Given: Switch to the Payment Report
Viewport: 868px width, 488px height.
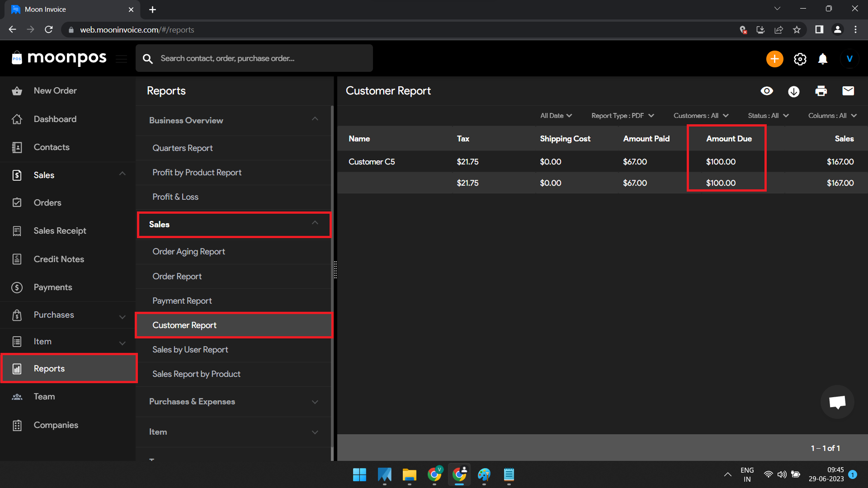Looking at the screenshot, I should click(x=182, y=300).
